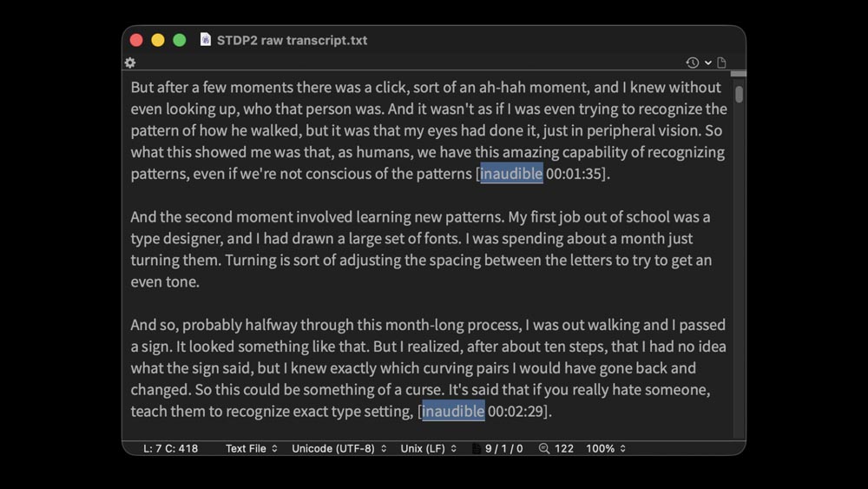Click the first highlighted "inaudible" match
The width and height of the screenshot is (868, 489).
[x=512, y=174]
